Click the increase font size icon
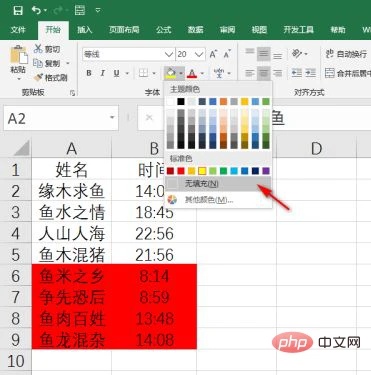 coord(213,54)
